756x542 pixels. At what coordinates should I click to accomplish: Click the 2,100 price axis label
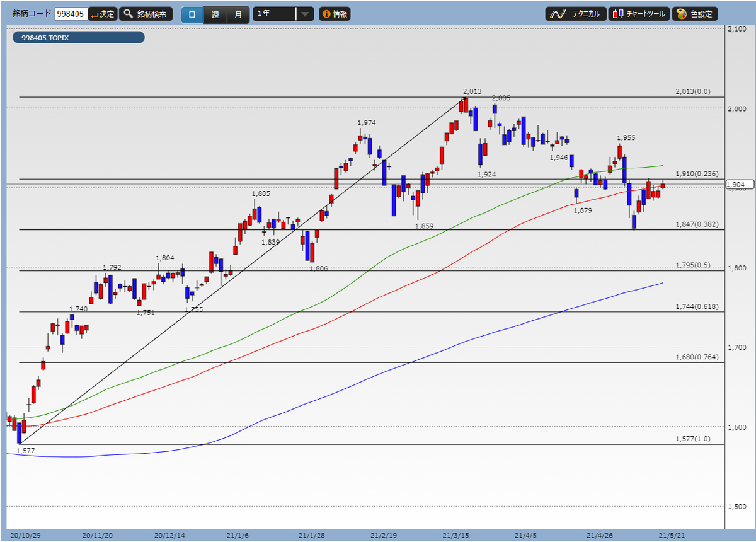tap(736, 29)
